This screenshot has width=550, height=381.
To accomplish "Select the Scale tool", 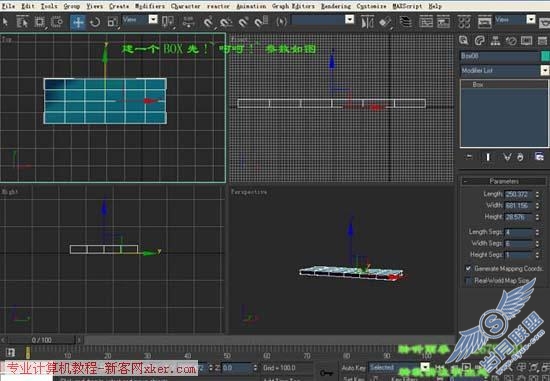I will [113, 22].
